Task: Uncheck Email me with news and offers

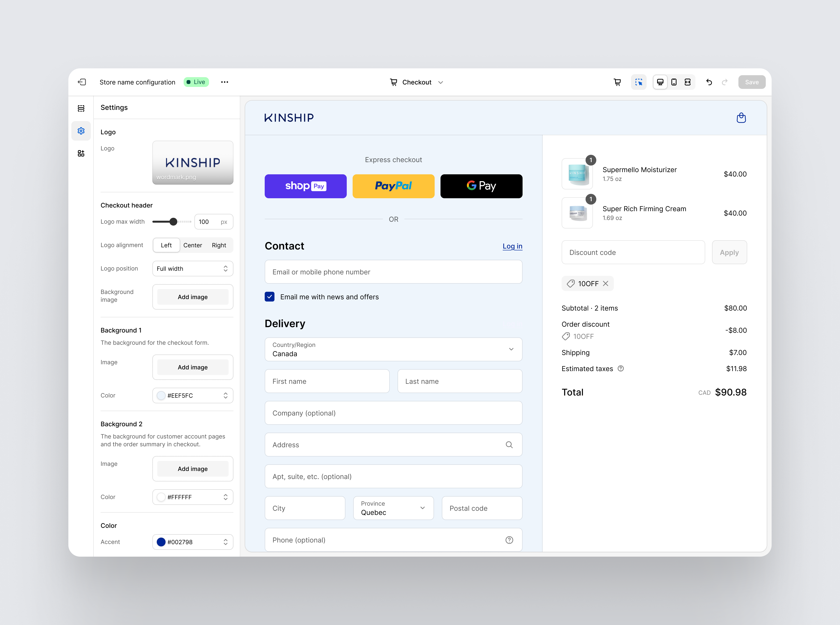Action: coord(270,297)
